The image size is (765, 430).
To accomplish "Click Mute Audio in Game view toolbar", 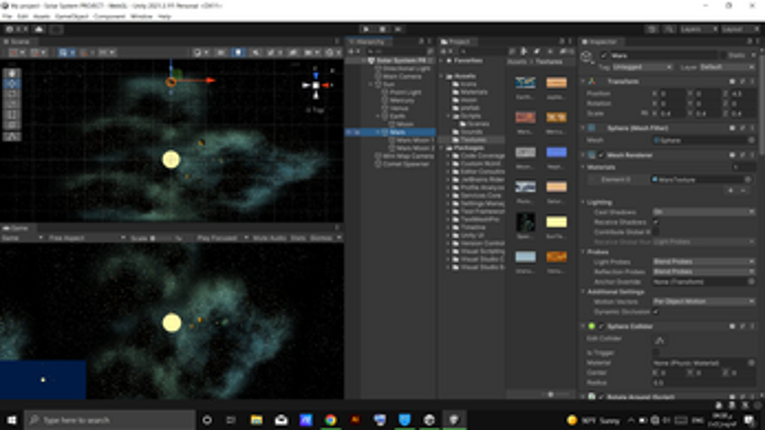I will (269, 238).
